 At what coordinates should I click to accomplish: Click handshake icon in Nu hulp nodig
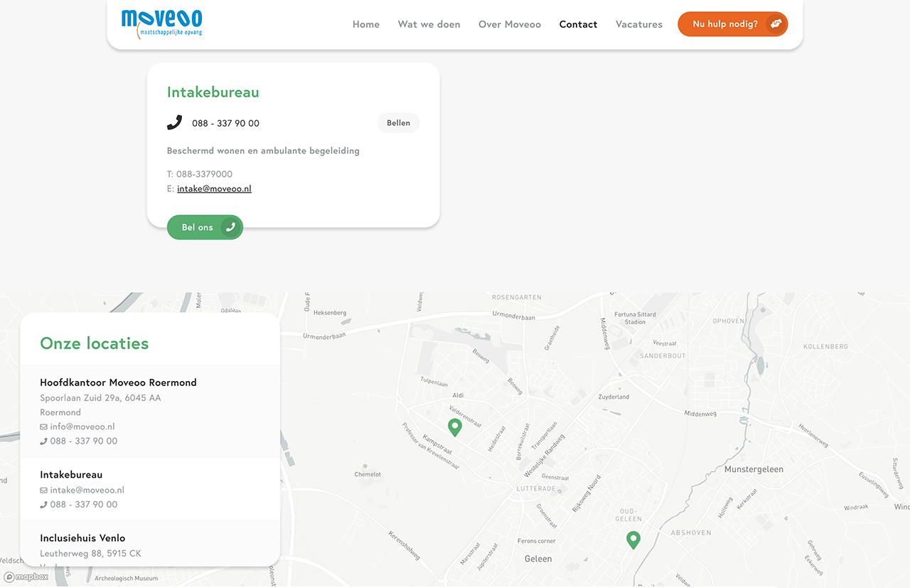pos(776,23)
